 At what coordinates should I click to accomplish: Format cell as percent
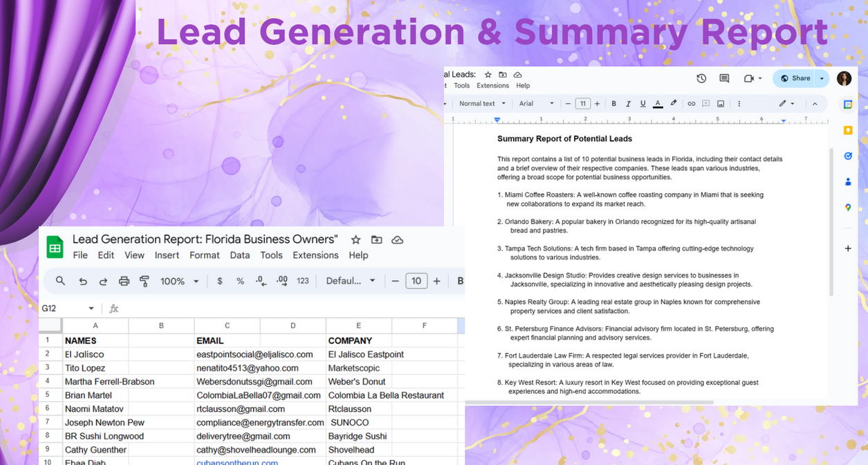coord(240,281)
